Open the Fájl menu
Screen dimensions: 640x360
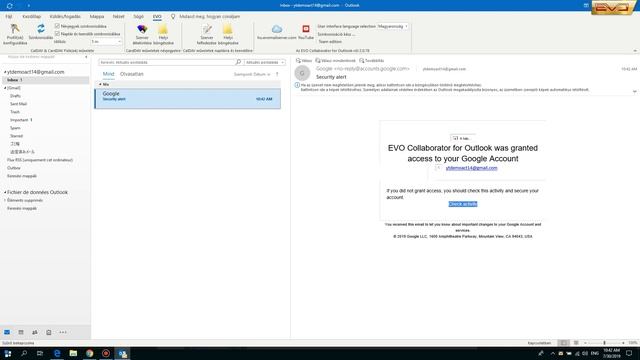pyautogui.click(x=9, y=16)
